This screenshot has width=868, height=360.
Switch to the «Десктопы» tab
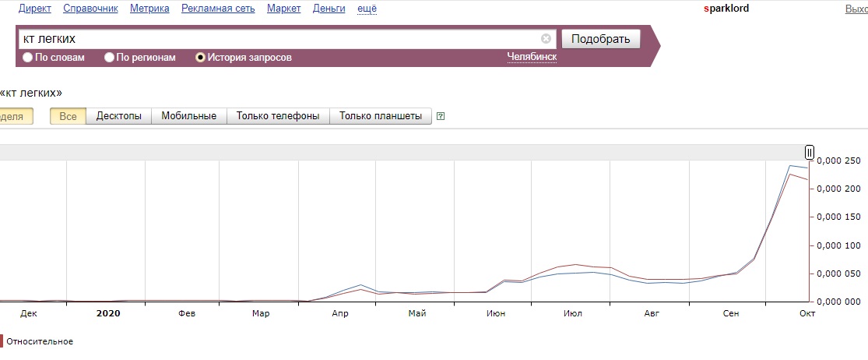[x=119, y=116]
